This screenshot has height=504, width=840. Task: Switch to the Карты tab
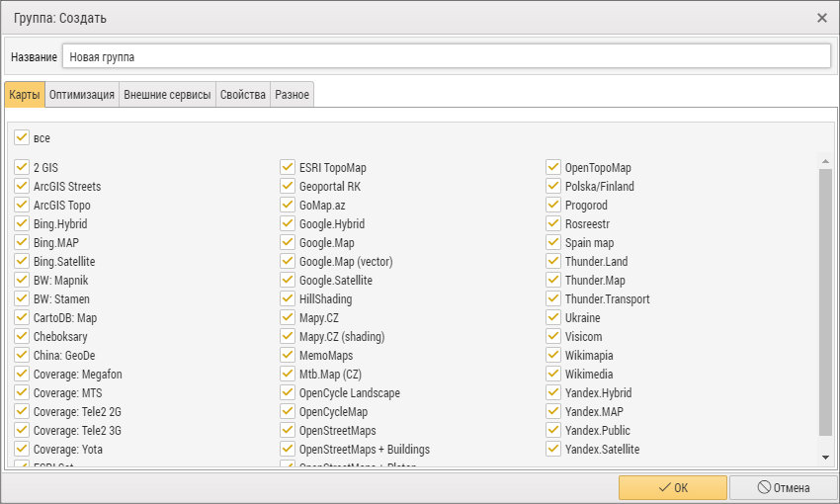(25, 95)
